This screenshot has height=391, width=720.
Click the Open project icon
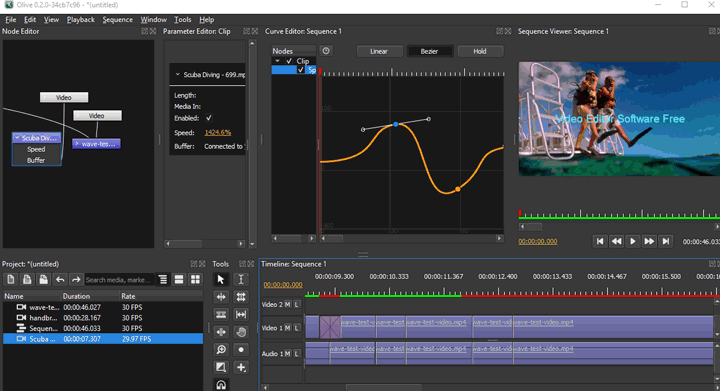coord(27,279)
